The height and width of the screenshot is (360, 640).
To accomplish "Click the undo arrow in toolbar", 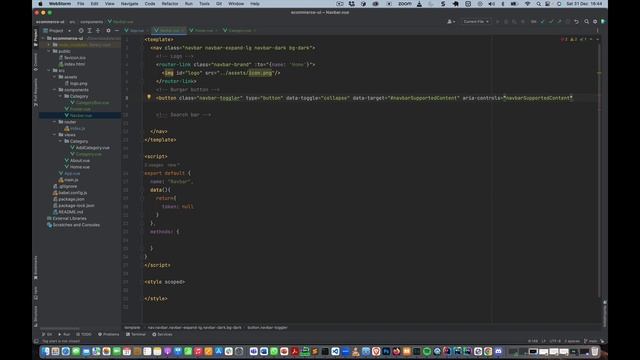I will tap(576, 22).
